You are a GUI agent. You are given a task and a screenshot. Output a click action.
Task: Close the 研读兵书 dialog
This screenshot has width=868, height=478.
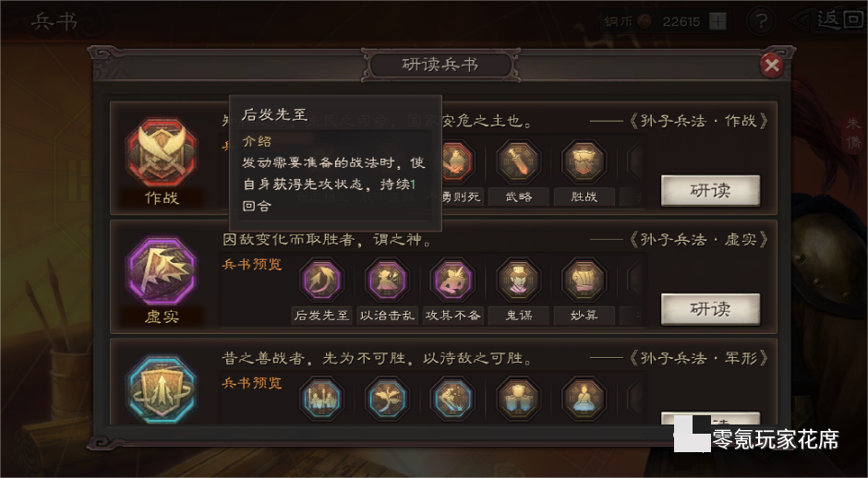(772, 66)
